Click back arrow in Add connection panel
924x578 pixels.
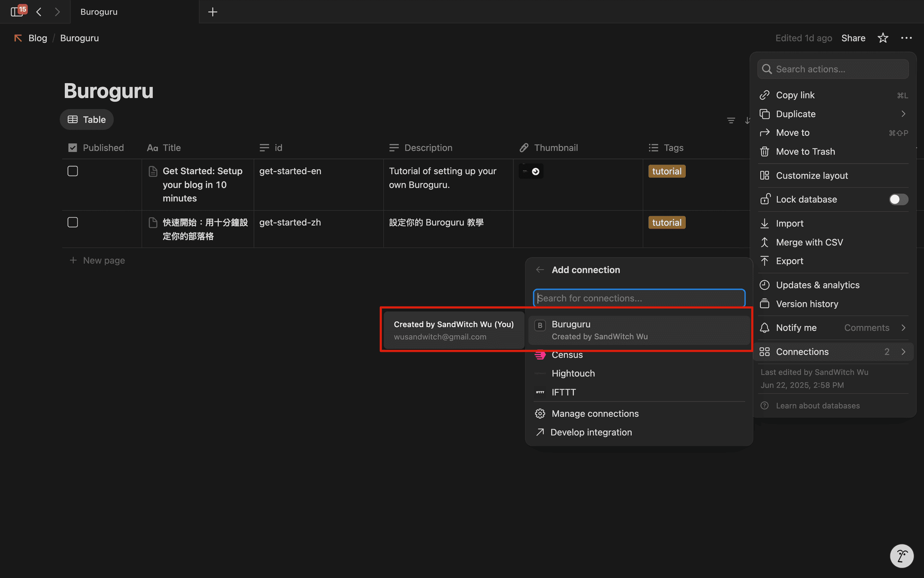click(x=540, y=270)
